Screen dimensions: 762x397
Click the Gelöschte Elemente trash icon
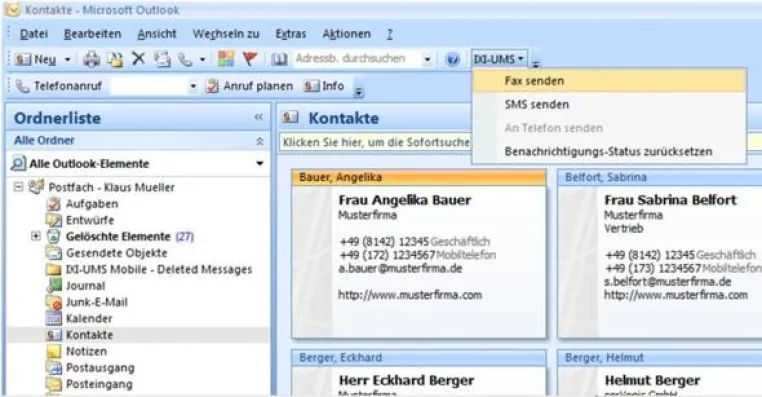(x=53, y=237)
